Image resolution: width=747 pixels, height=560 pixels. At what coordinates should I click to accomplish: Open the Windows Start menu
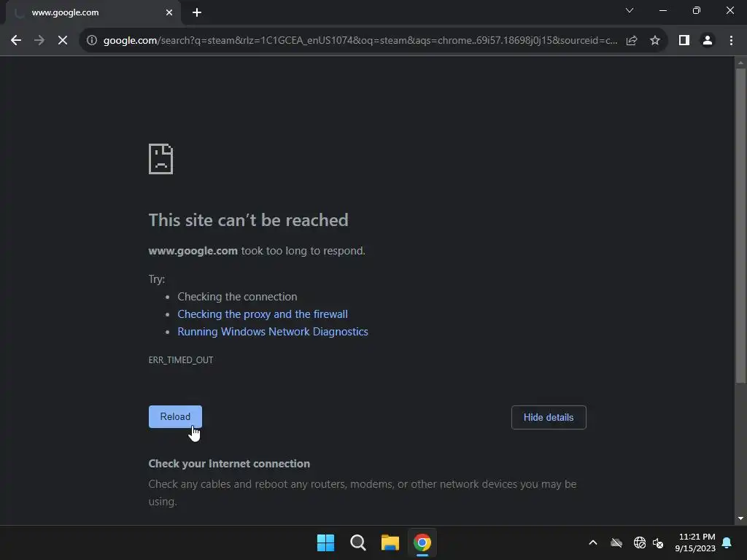click(x=326, y=542)
